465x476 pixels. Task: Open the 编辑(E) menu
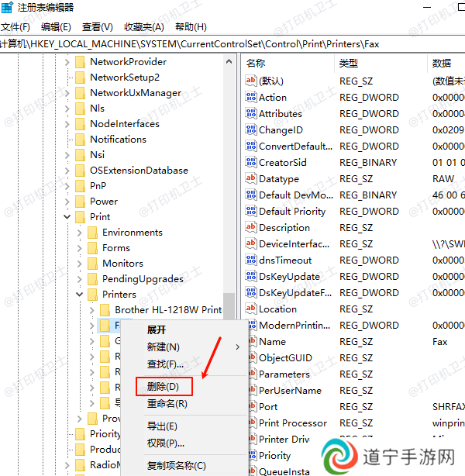click(56, 27)
